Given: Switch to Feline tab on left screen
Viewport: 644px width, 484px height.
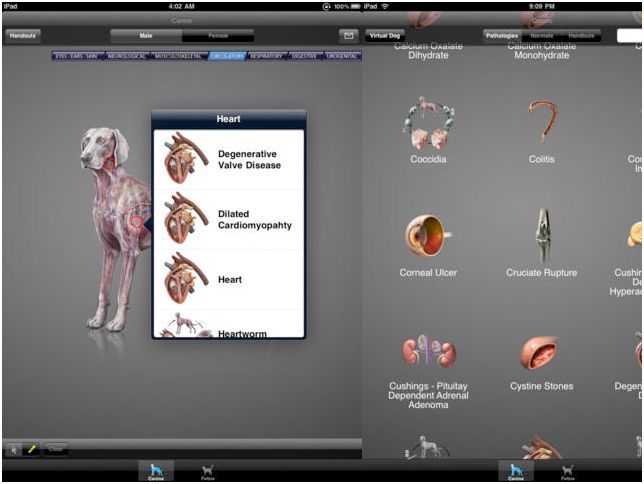Looking at the screenshot, I should (208, 471).
